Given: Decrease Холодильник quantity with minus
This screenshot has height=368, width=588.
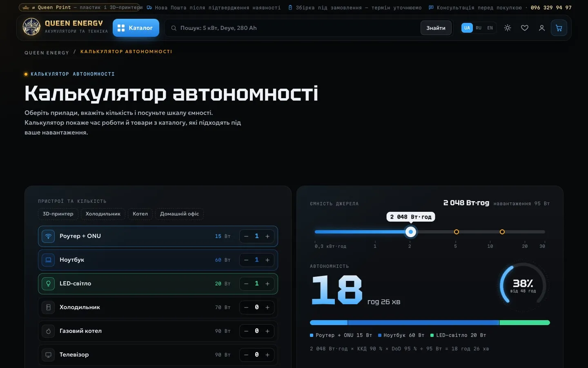Looking at the screenshot, I should (x=246, y=307).
